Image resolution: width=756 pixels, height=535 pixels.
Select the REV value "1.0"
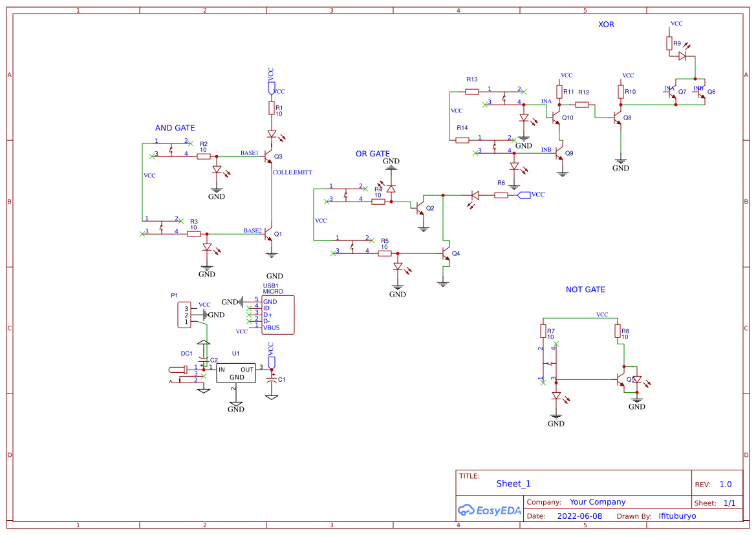(x=726, y=485)
